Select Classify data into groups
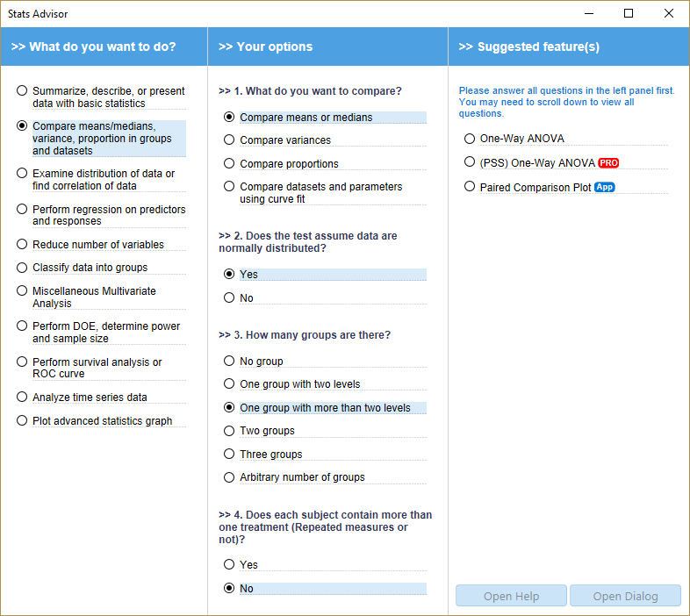The width and height of the screenshot is (690, 616). [23, 268]
